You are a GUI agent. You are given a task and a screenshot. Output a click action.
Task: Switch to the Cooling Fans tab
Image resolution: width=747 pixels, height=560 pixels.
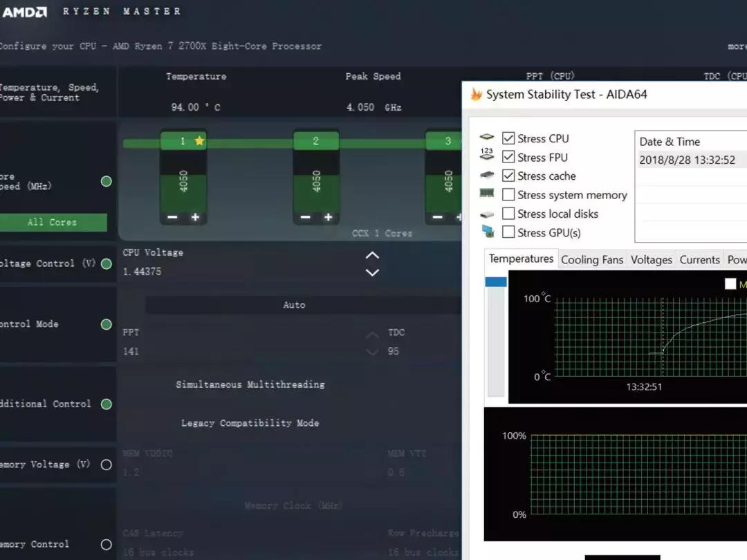tap(591, 260)
